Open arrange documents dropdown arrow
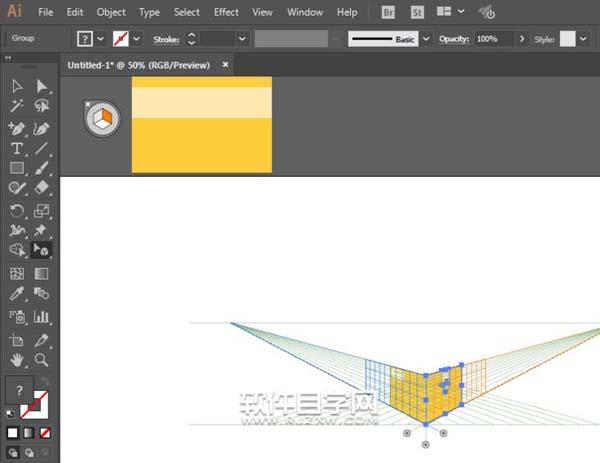Viewport: 600px width, 463px height. 461,11
